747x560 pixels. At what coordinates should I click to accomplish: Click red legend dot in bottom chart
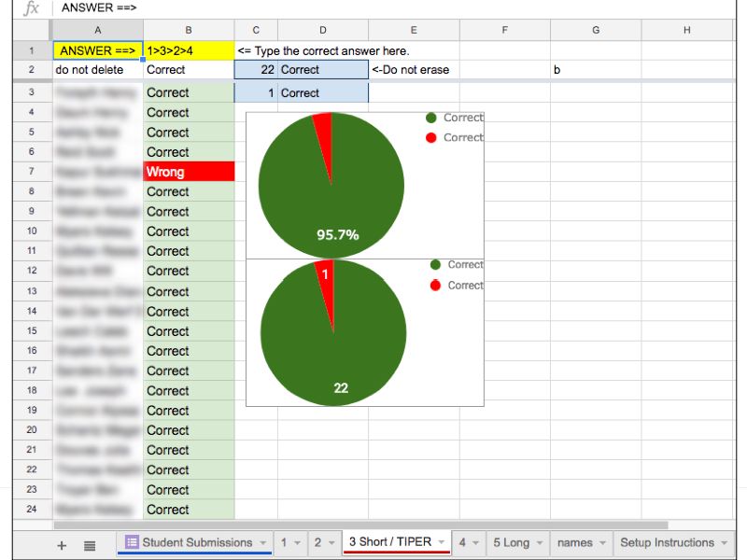435,285
